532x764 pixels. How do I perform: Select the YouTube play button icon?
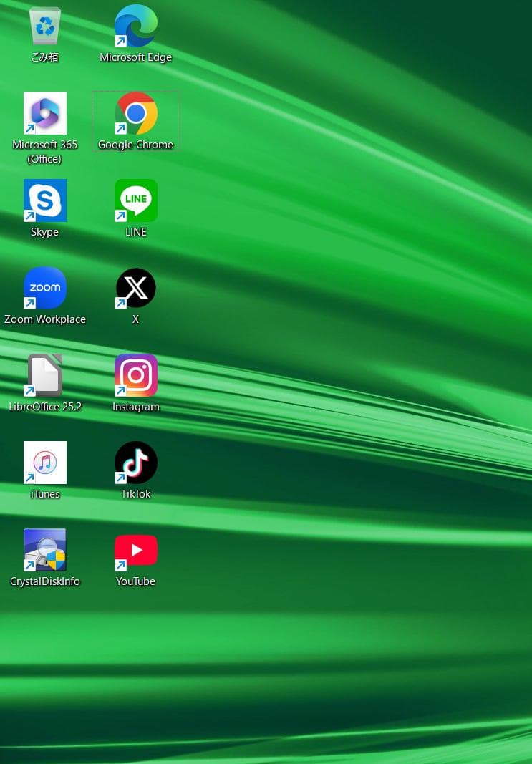pyautogui.click(x=135, y=550)
